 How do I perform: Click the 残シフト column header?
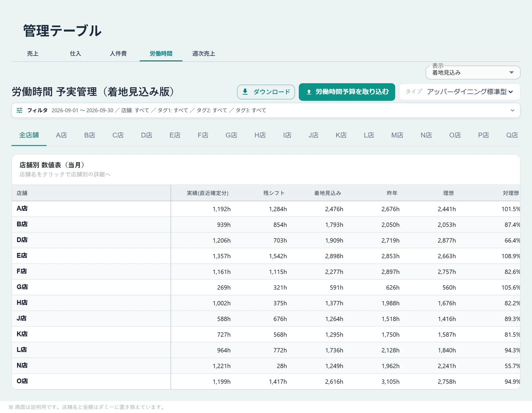274,193
